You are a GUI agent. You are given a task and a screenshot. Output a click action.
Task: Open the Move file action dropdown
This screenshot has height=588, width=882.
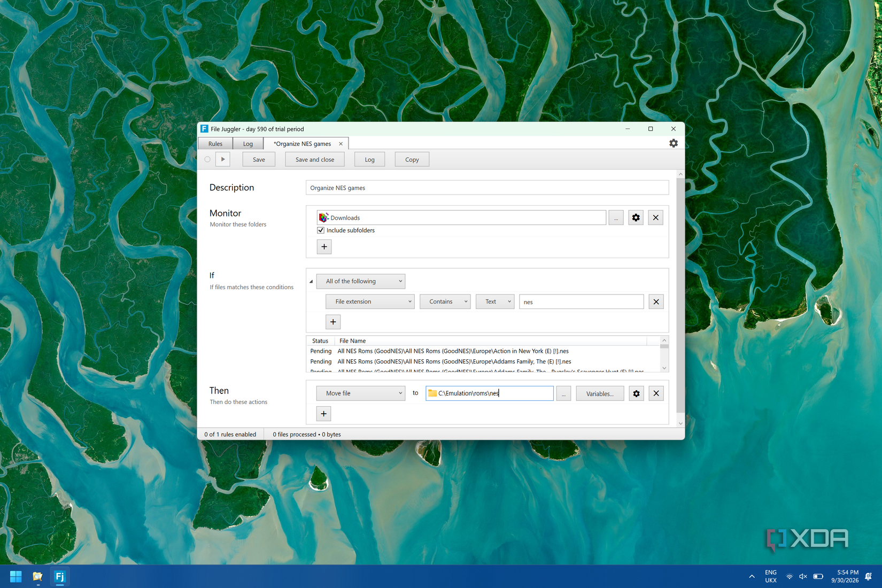point(361,393)
